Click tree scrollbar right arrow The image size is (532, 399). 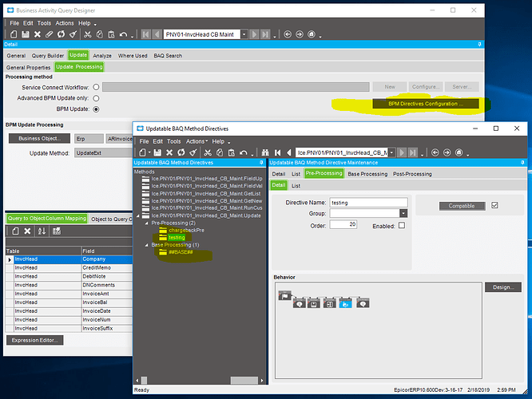coord(262,381)
